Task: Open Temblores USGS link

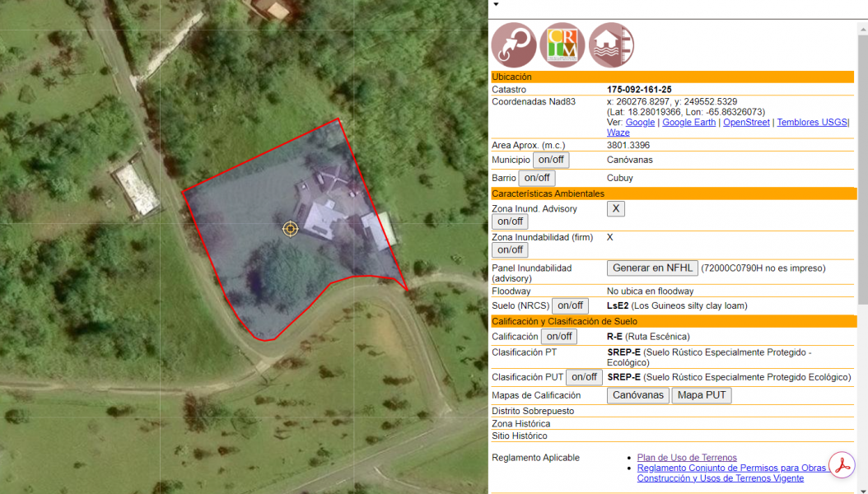Action: [811, 122]
